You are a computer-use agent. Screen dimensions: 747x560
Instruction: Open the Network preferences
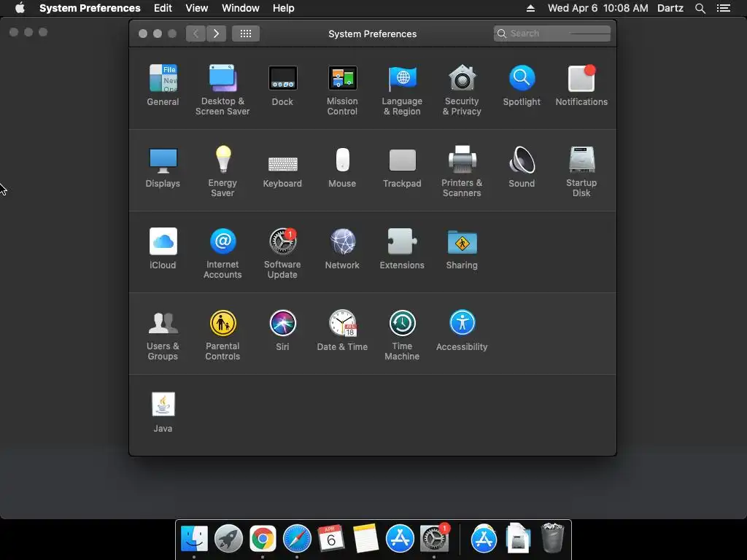[342, 249]
